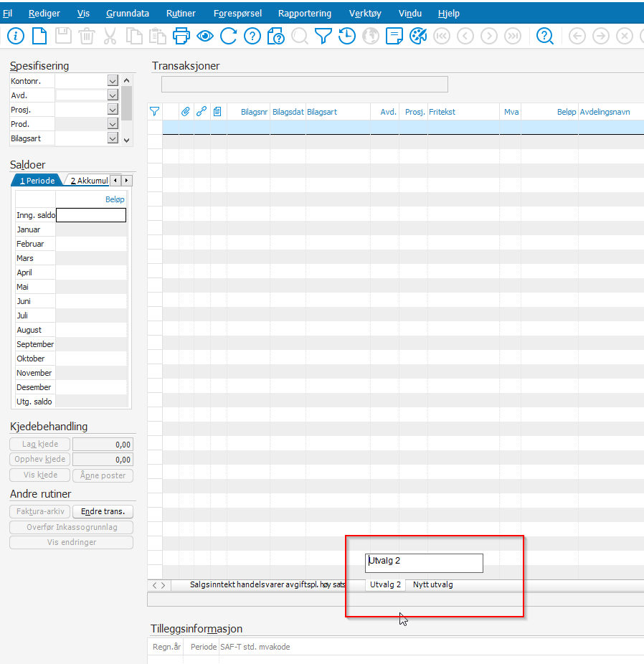The image size is (644, 664).
Task: Go to next record arrow icon
Action: (489, 36)
